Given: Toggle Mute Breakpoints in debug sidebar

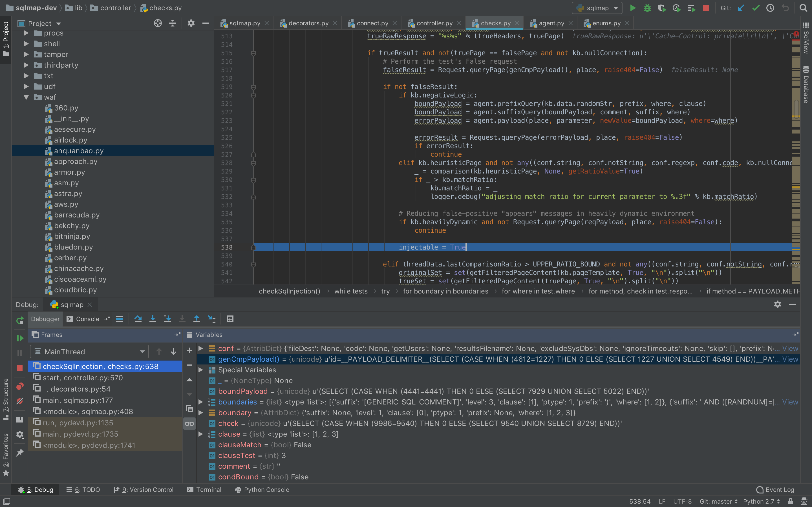Looking at the screenshot, I should [x=20, y=401].
